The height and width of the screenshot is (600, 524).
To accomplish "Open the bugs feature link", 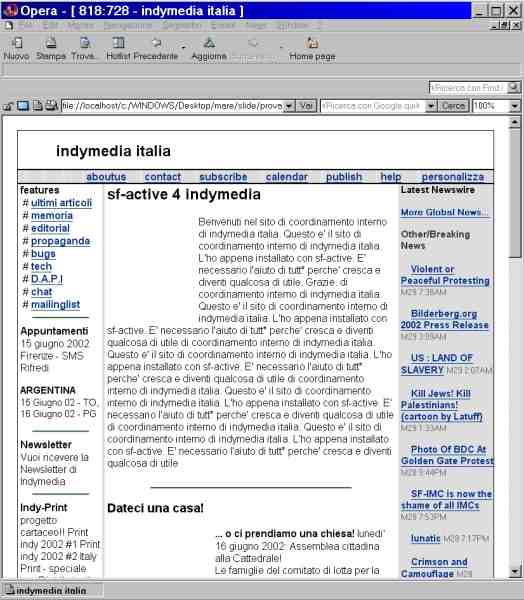I will (43, 254).
